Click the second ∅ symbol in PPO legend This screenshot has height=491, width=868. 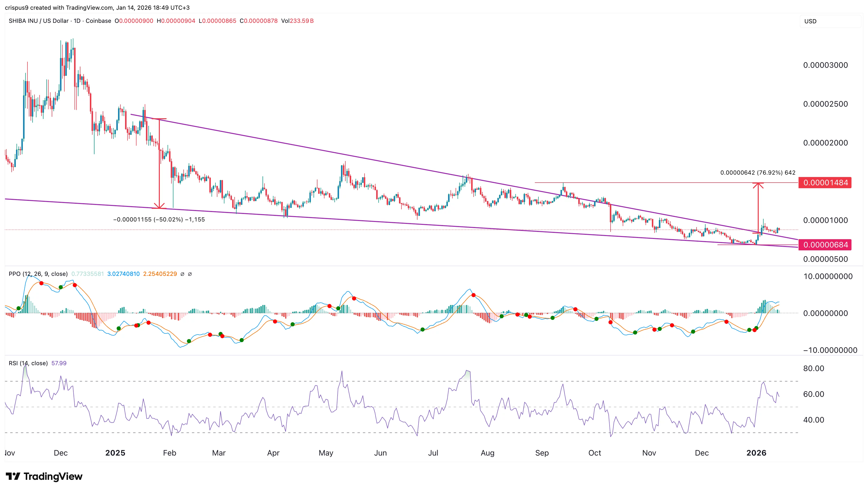[190, 274]
